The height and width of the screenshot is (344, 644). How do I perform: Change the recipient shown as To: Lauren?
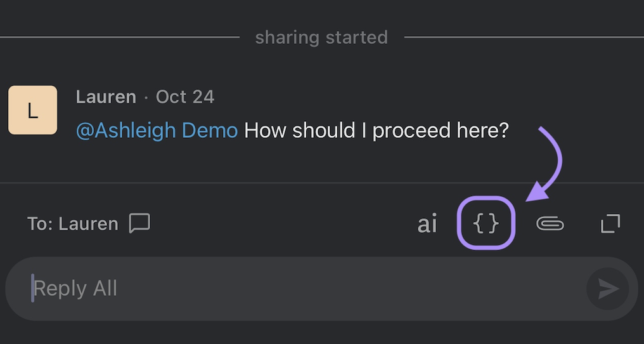(x=73, y=224)
